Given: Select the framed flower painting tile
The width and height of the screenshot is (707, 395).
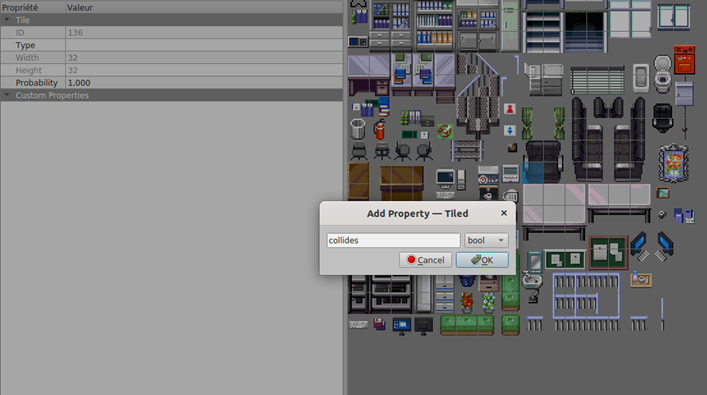Looking at the screenshot, I should [673, 163].
